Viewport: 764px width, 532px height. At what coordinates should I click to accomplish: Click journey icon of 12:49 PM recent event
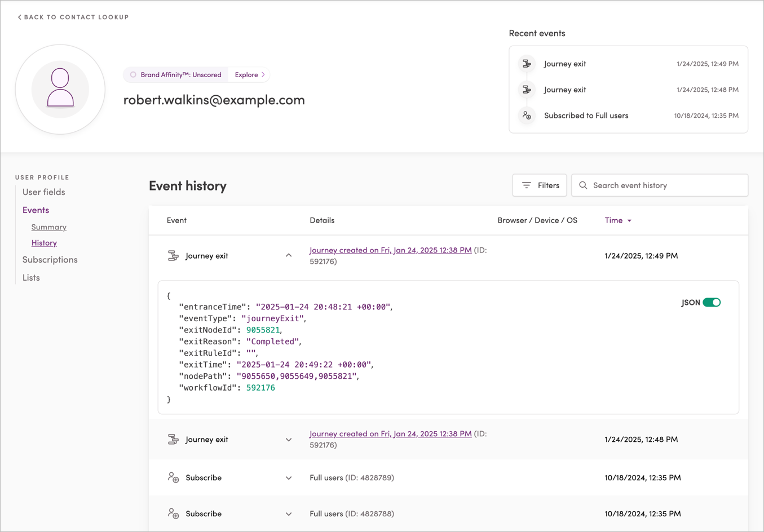tap(527, 64)
